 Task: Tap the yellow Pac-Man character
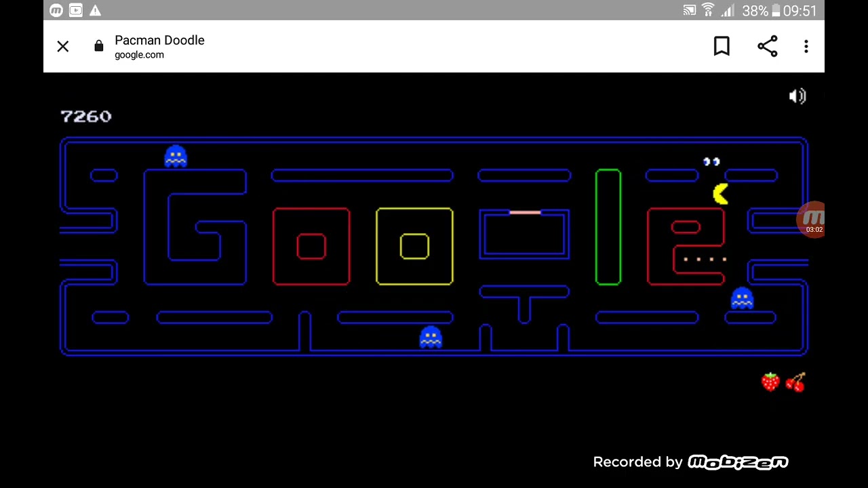pyautogui.click(x=720, y=194)
